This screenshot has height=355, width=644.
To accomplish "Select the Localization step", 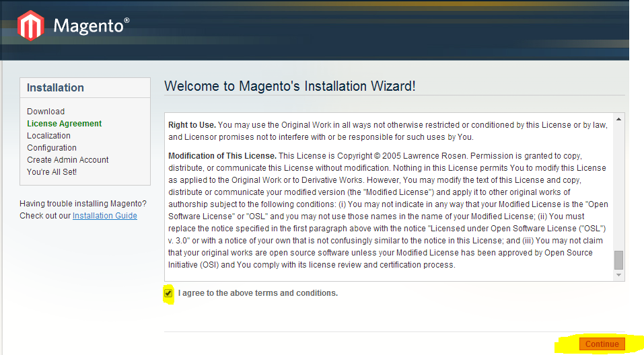I will tap(48, 135).
